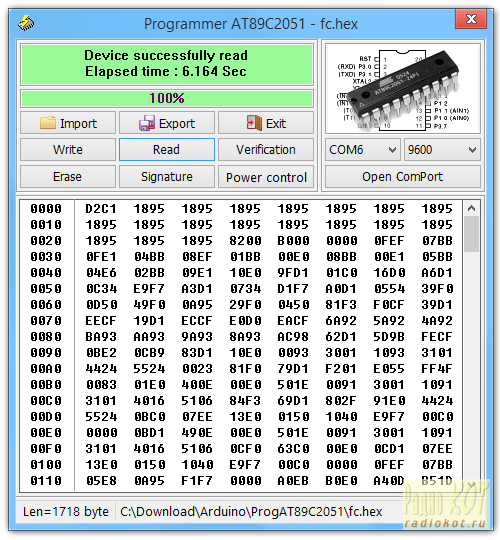Read the device Signature
Image resolution: width=500 pixels, height=540 pixels.
point(167,177)
